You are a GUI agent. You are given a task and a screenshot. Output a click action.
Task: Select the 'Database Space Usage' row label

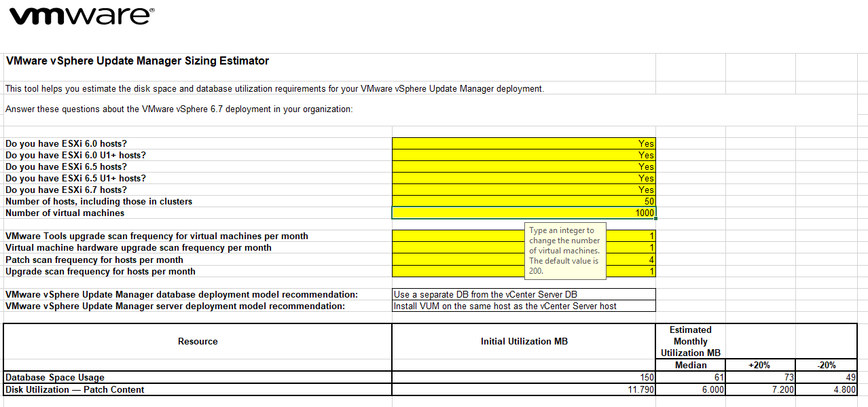55,377
